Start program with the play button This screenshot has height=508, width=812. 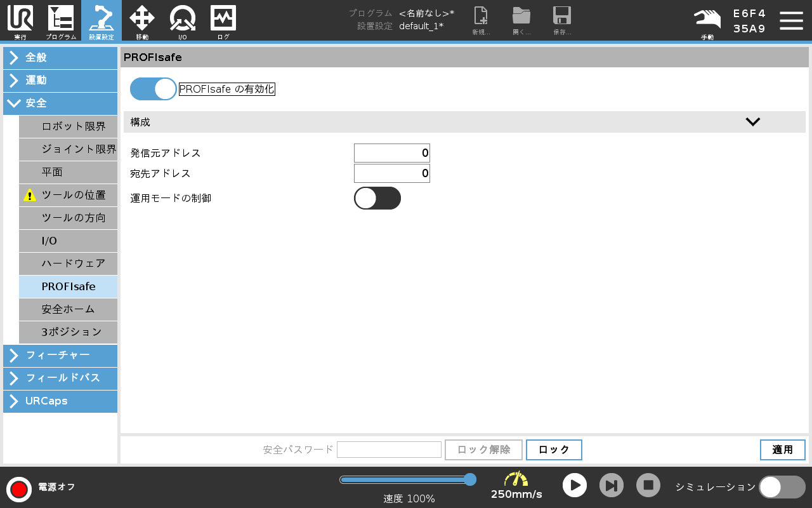(575, 485)
